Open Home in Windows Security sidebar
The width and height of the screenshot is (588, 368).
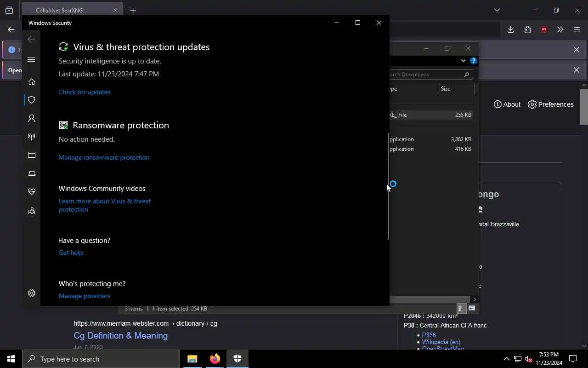[32, 81]
